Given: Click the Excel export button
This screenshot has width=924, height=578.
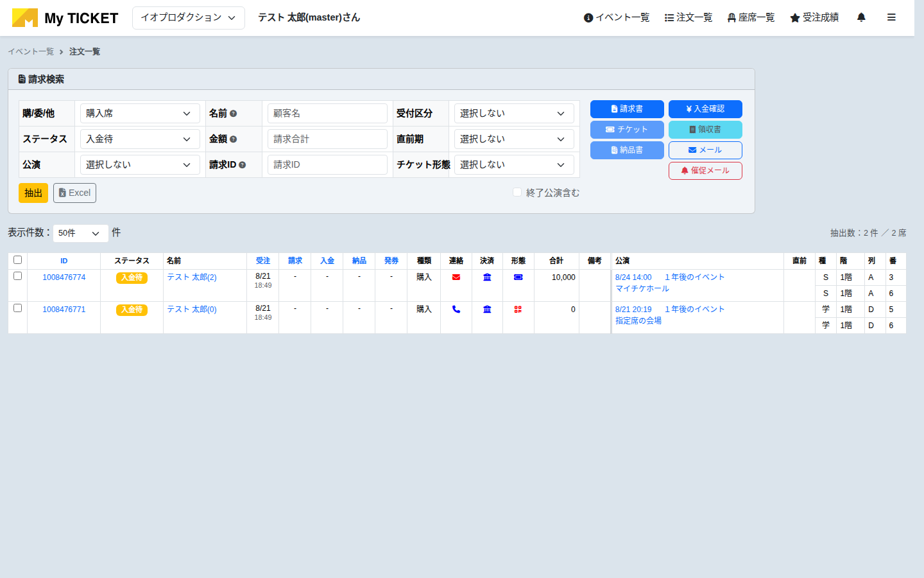Looking at the screenshot, I should 74,193.
